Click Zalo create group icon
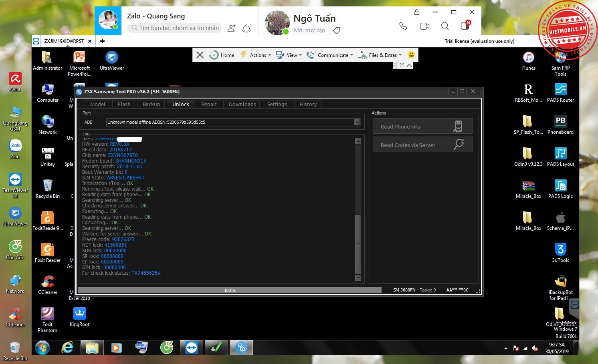The image size is (598, 364). pyautogui.click(x=247, y=28)
